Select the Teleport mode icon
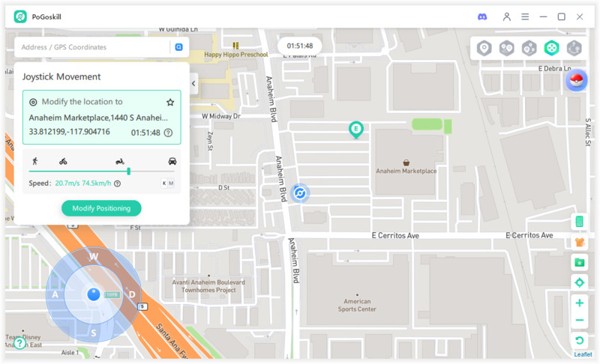This screenshot has height=364, width=600. click(x=484, y=48)
